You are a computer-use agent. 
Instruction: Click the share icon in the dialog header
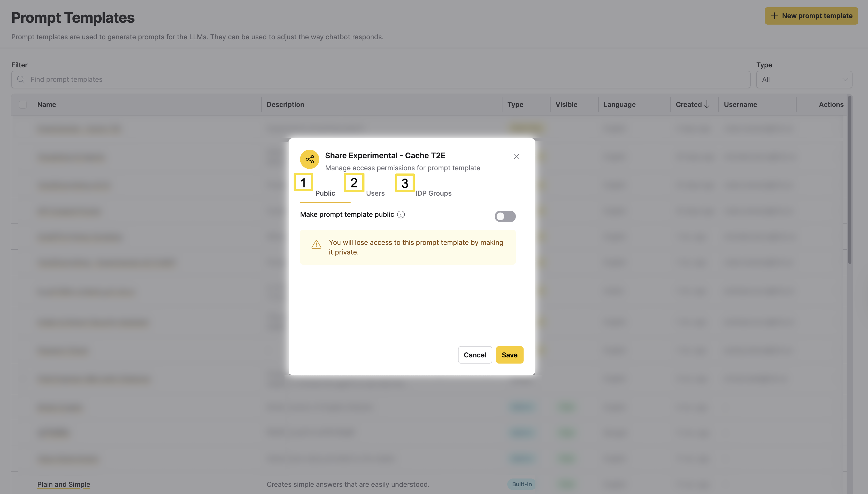[x=309, y=159]
